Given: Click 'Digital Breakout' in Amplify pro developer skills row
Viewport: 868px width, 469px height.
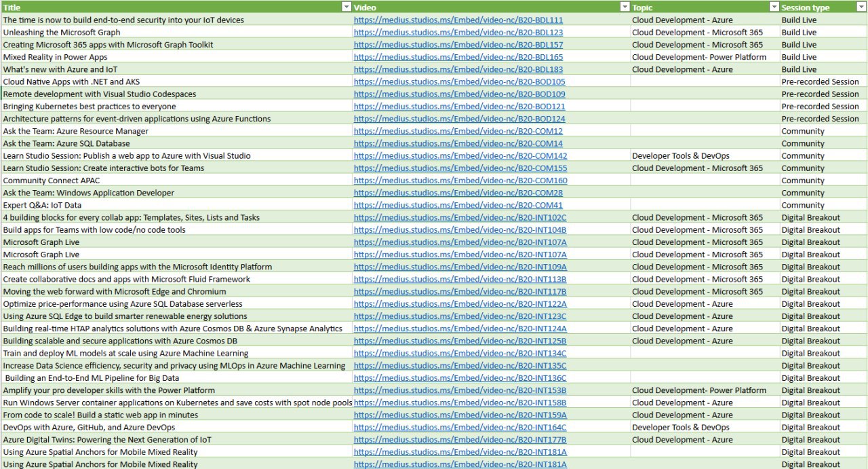Looking at the screenshot, I should (x=823, y=390).
